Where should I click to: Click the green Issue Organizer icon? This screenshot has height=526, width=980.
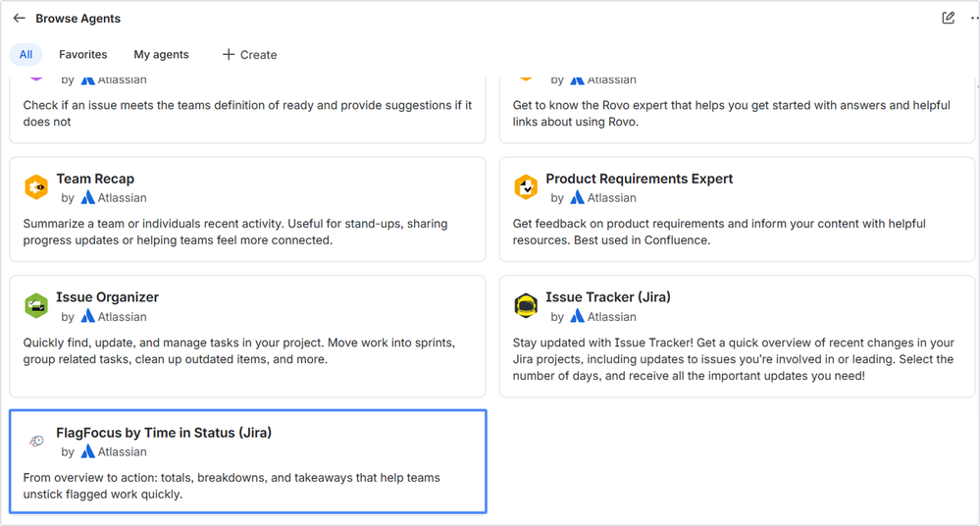point(36,306)
